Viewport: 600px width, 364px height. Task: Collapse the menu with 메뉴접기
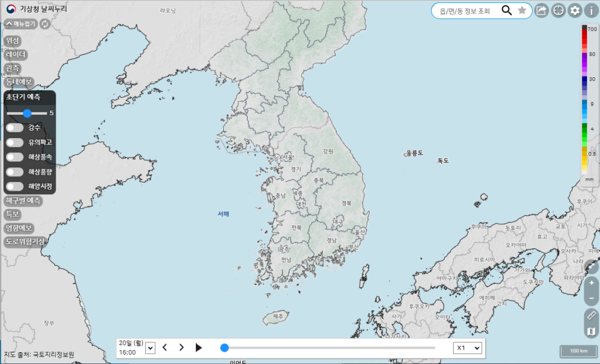coord(21,24)
